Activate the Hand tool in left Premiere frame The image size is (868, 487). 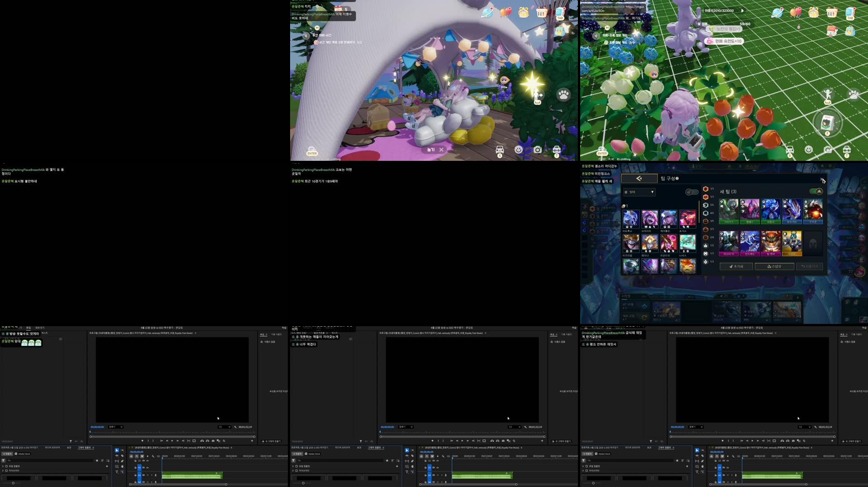tap(122, 467)
